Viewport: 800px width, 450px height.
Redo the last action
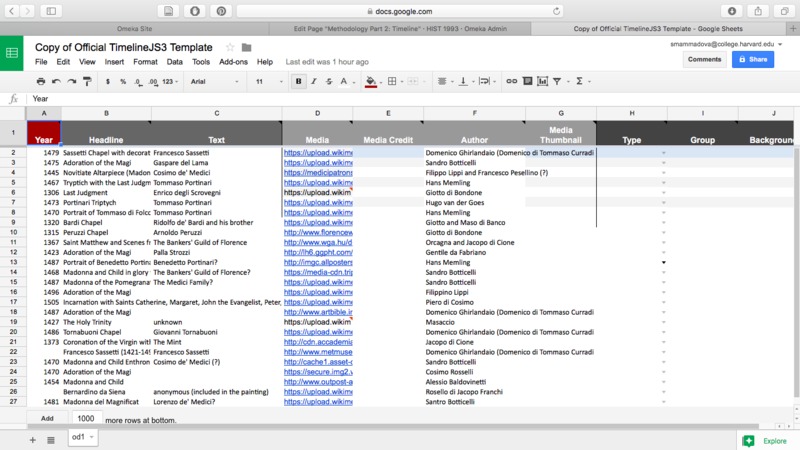tap(72, 81)
